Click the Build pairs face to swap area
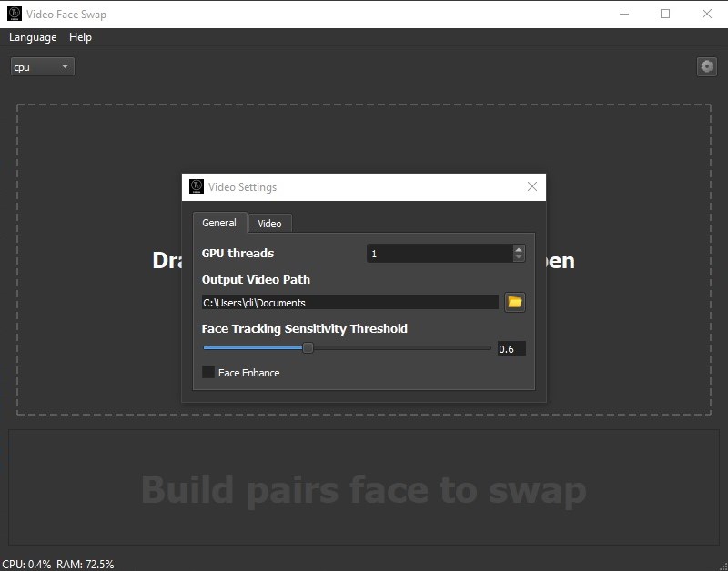 click(x=364, y=488)
